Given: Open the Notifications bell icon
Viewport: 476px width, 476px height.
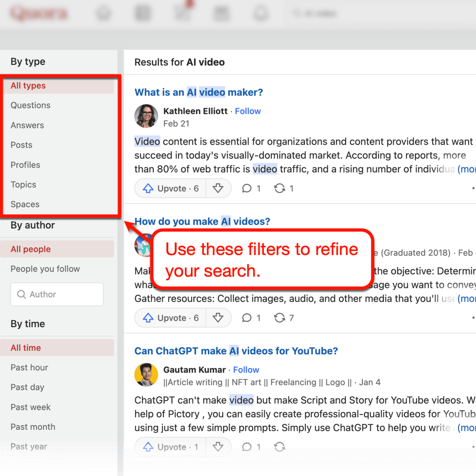Looking at the screenshot, I should pos(261,13).
